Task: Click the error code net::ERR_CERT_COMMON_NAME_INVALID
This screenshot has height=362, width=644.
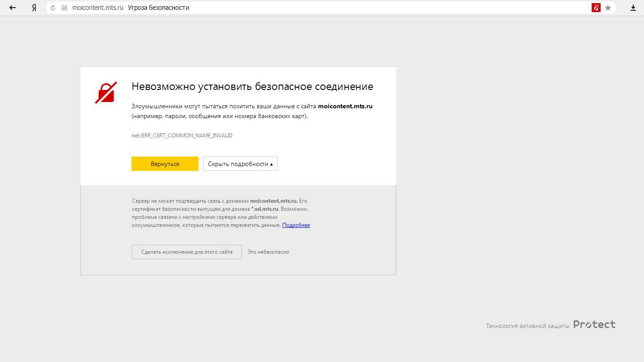Action: click(182, 135)
